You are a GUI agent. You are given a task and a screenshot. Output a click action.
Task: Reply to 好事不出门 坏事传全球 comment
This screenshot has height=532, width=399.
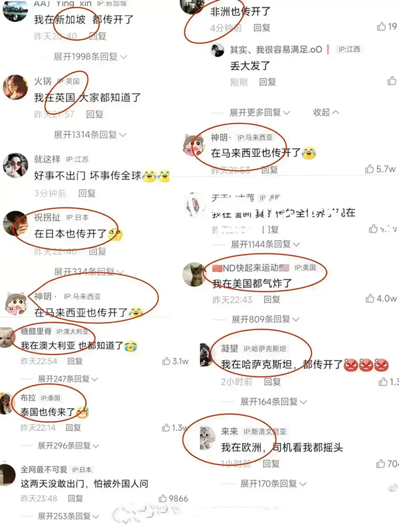point(87,194)
